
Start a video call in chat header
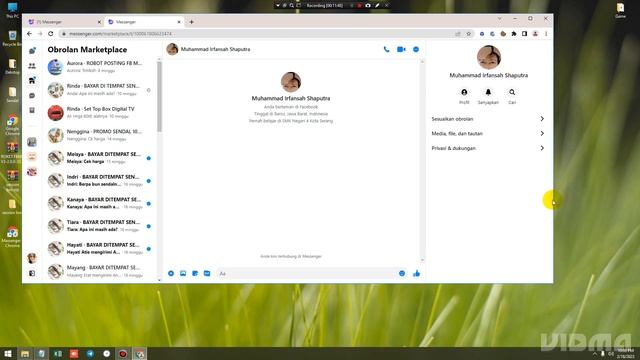[x=401, y=49]
